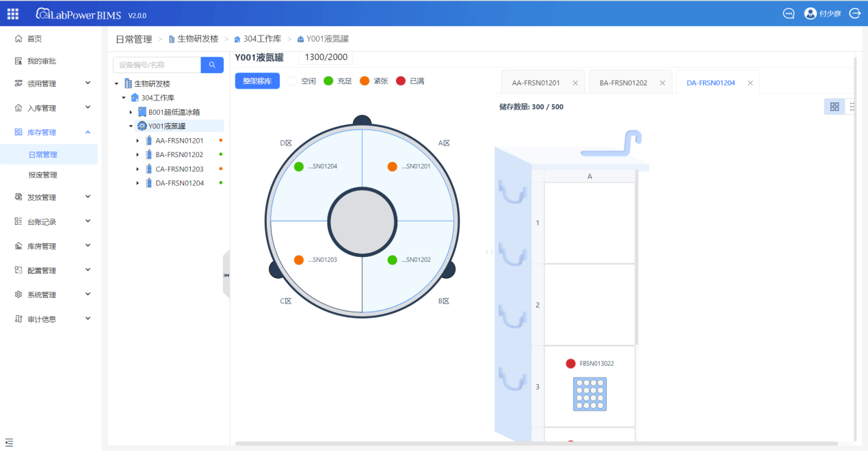Image resolution: width=868 pixels, height=451 pixels.
Task: Collapse the sidebar menu icon at bottom left
Action: click(9, 443)
